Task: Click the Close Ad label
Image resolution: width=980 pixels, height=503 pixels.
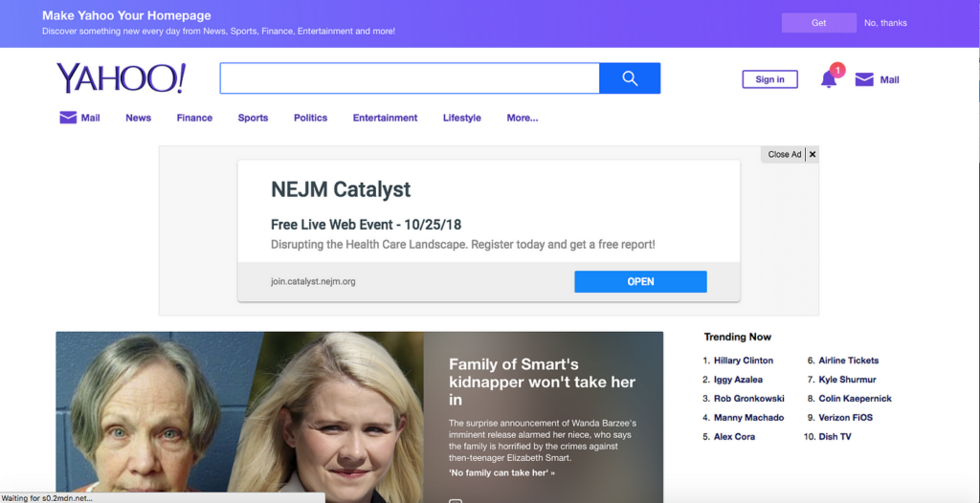Action: (x=785, y=154)
